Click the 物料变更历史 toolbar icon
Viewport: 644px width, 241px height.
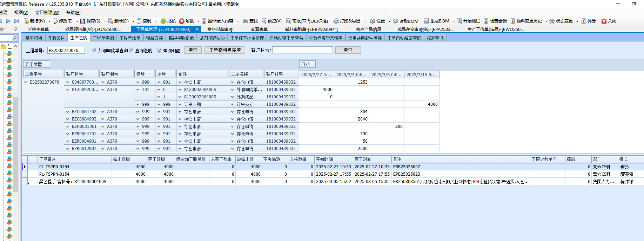(513, 21)
